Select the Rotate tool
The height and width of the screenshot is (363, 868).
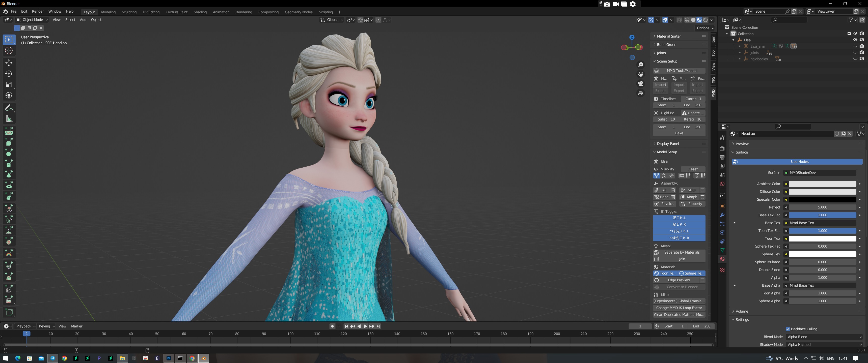click(x=9, y=74)
